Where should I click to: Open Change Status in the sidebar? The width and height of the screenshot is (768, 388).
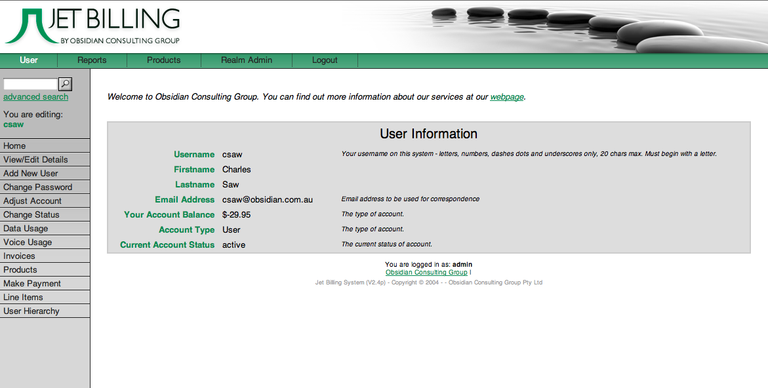pyautogui.click(x=45, y=215)
